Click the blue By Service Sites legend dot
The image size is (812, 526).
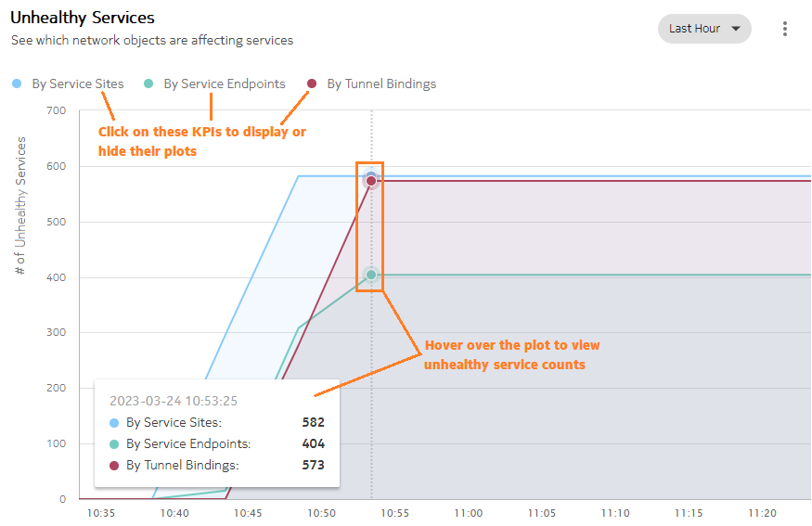click(x=17, y=83)
